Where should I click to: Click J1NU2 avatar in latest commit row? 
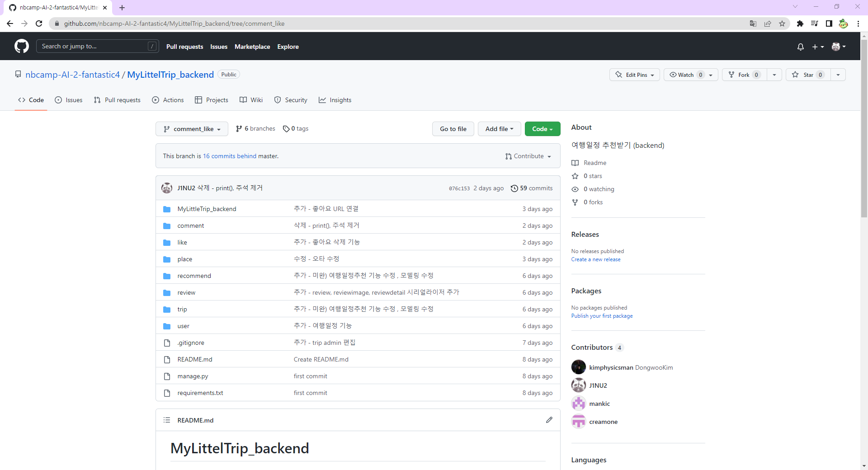pyautogui.click(x=167, y=188)
